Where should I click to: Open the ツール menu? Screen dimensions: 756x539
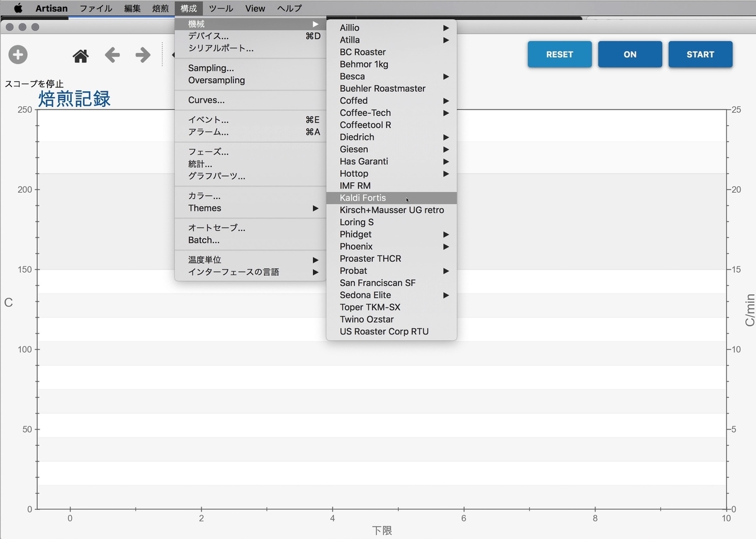tap(220, 8)
